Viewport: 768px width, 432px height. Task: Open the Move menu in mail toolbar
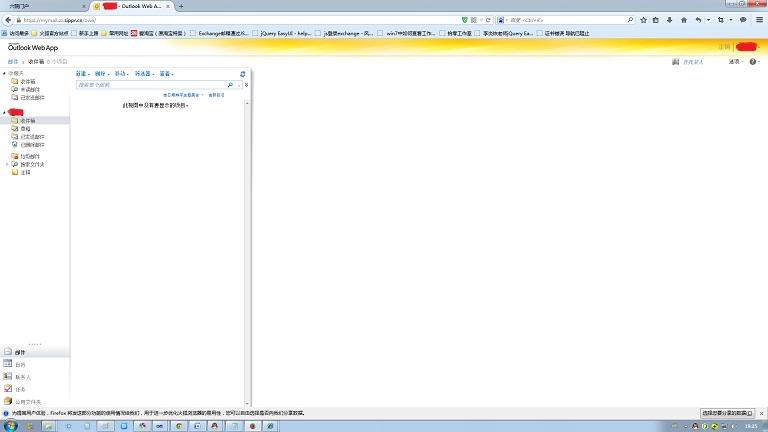pyautogui.click(x=121, y=73)
